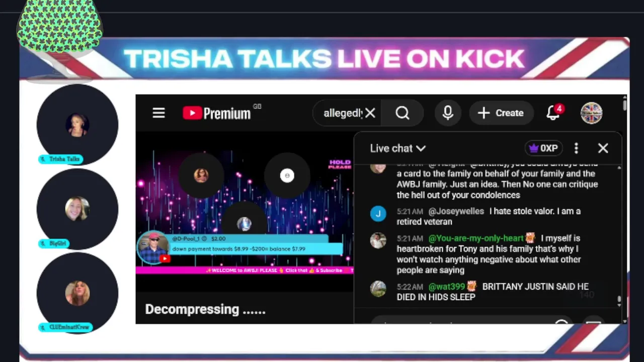Click the BigGirl name label
The height and width of the screenshot is (362, 644).
54,243
